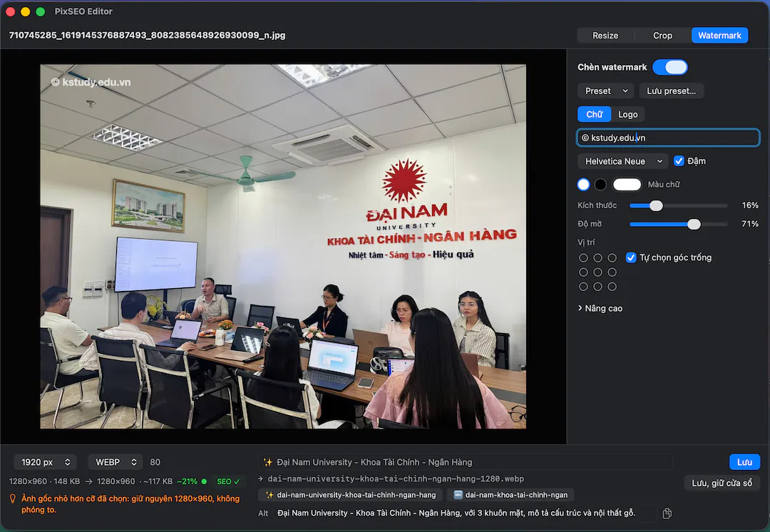The width and height of the screenshot is (770, 532).
Task: Open the Màu chữ custom color well
Action: tap(627, 185)
